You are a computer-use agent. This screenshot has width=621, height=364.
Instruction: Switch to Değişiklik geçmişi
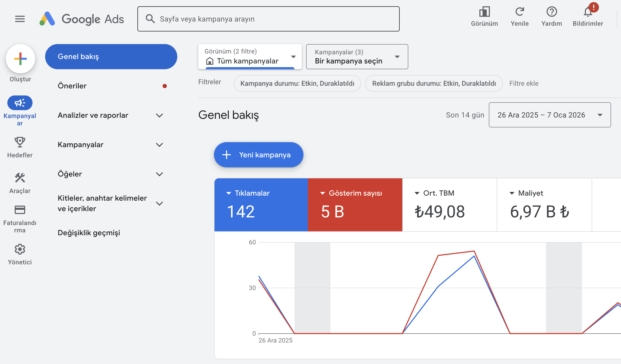pyautogui.click(x=89, y=233)
